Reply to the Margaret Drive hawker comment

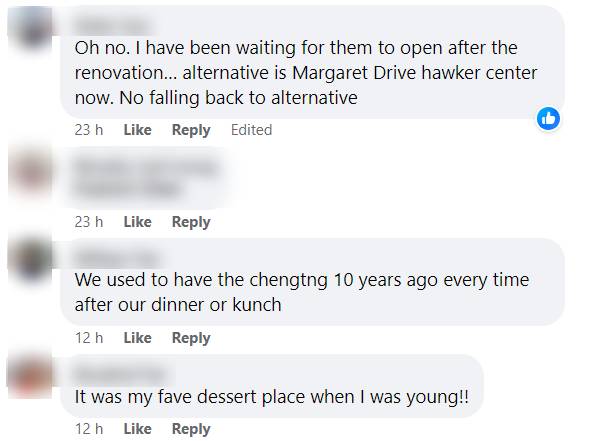point(191,130)
